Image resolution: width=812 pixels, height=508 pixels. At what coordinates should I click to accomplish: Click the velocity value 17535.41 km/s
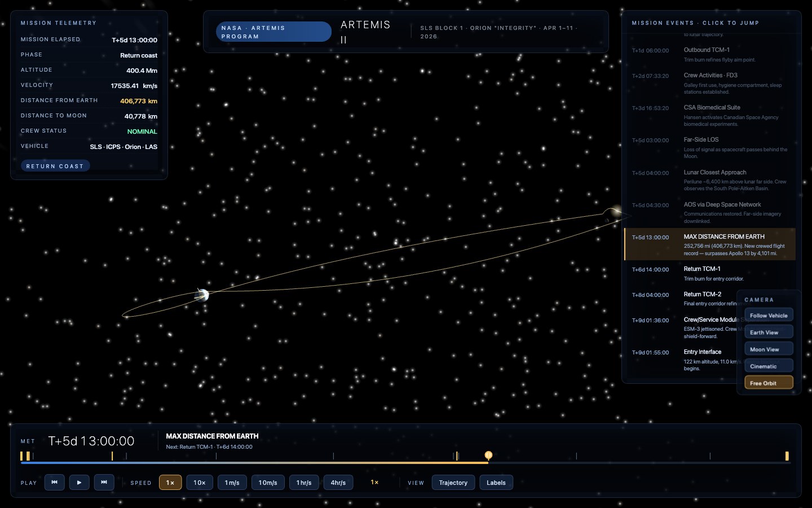[134, 86]
